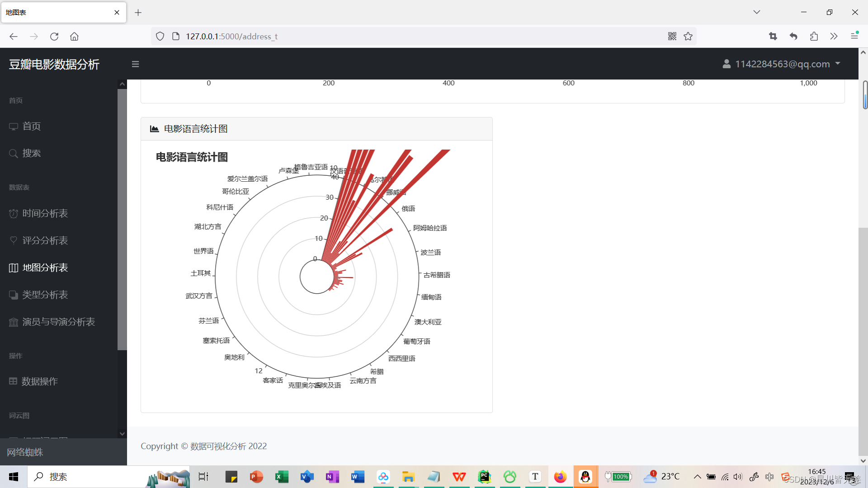The height and width of the screenshot is (488, 868).
Task: Open the QR code icon in address bar
Action: click(672, 37)
